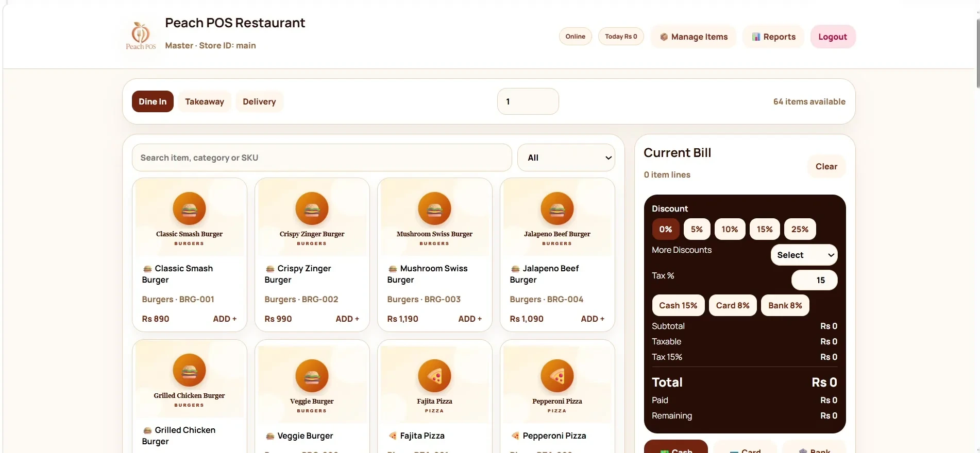Click 'Master · Store ID: main' text
Viewport: 980px width, 453px height.
tap(210, 45)
